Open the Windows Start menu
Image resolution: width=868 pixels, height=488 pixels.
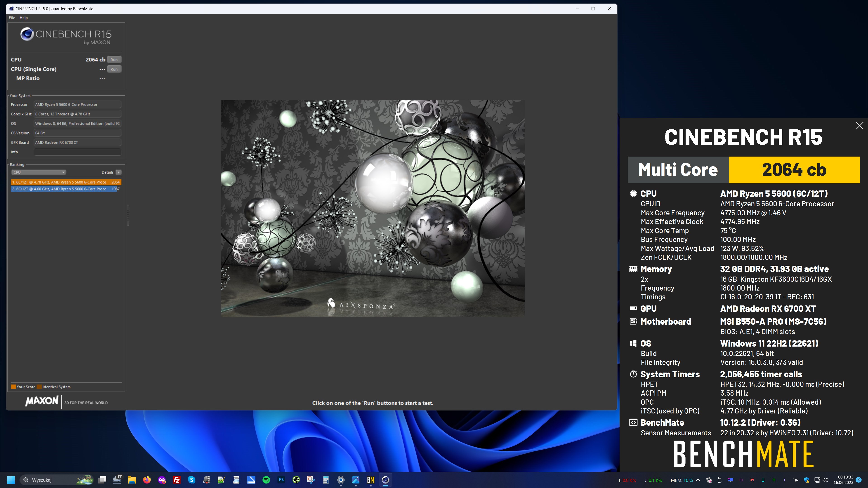coord(11,480)
